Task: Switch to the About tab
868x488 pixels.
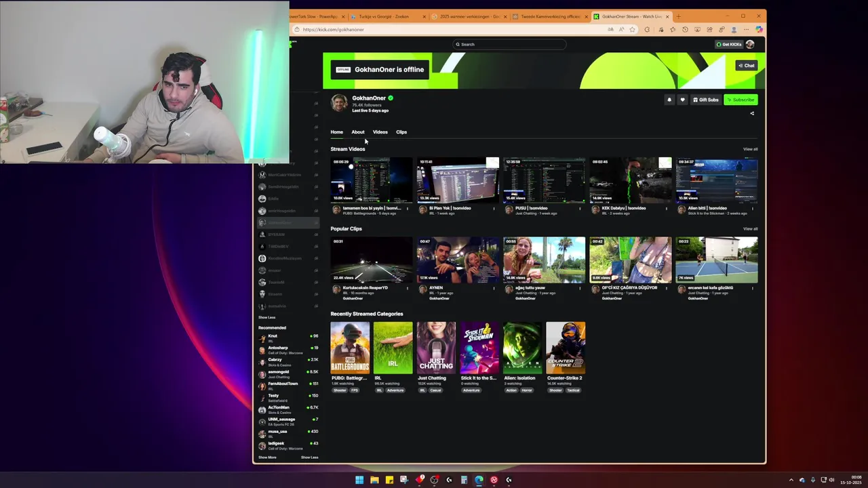Action: point(357,132)
